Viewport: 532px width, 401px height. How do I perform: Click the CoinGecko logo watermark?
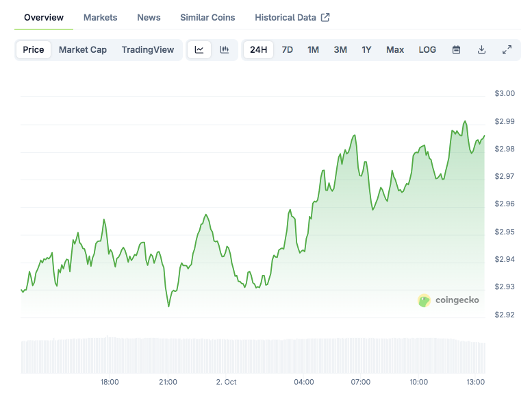coord(448,300)
